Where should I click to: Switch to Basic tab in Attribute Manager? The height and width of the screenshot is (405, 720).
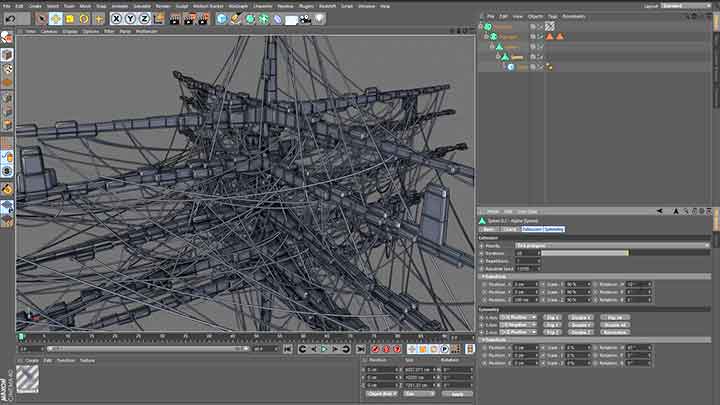pos(489,229)
